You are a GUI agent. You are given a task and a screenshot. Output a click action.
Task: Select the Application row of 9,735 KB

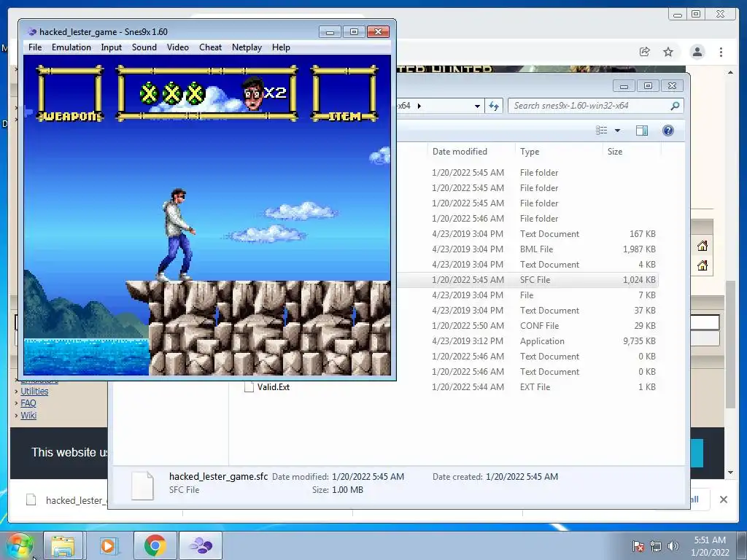coord(527,341)
